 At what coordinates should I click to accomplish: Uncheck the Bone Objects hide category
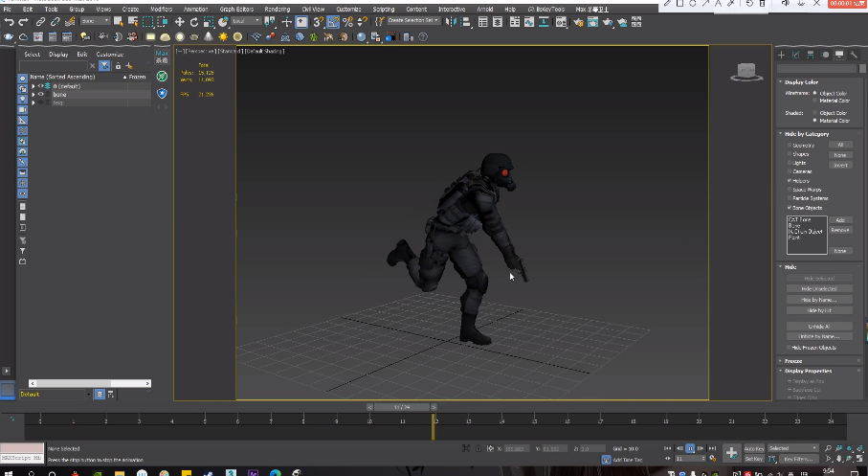pos(790,207)
